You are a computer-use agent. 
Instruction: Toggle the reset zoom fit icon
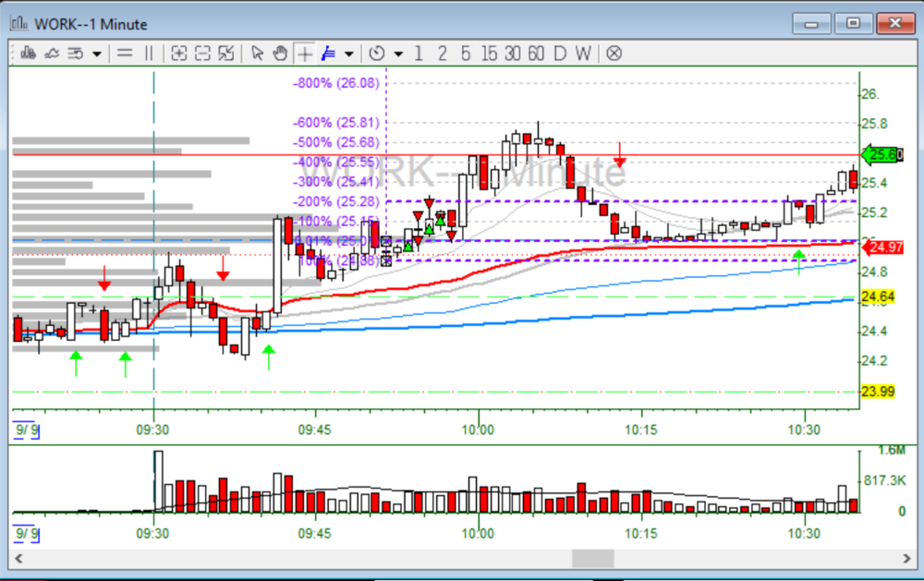click(225, 54)
